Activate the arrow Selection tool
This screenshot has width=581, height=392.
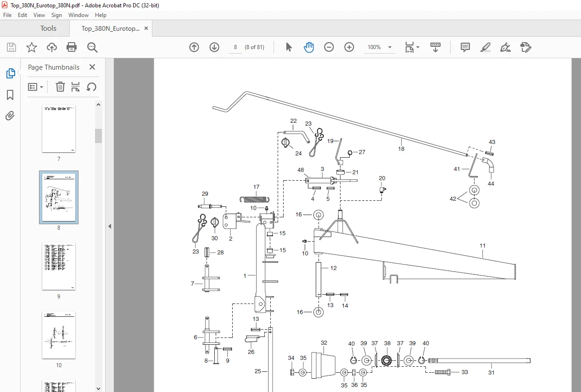click(289, 47)
